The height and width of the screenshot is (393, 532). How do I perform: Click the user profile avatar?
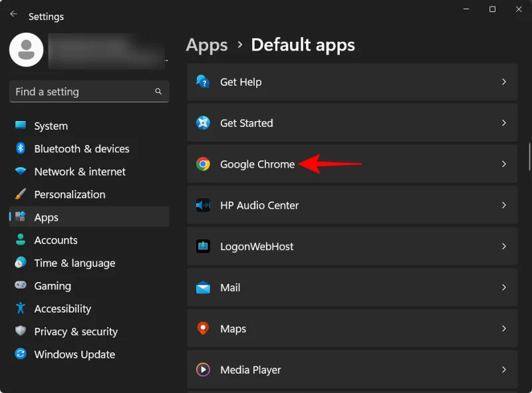26,50
